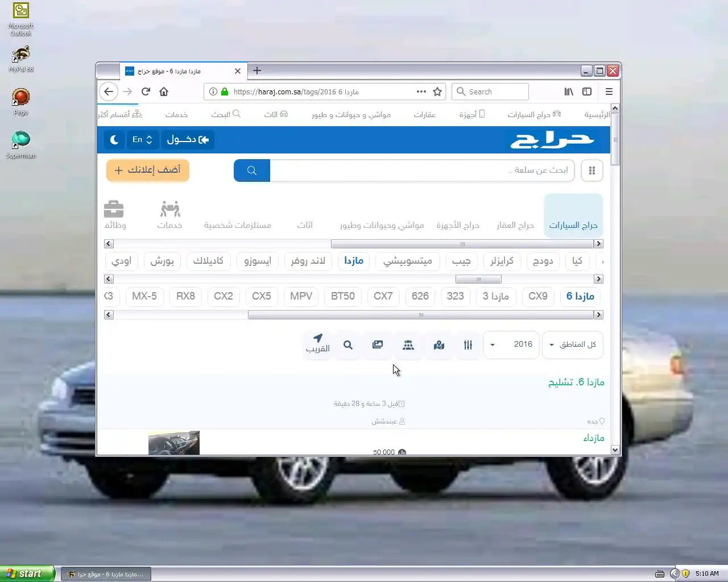728x582 pixels.
Task: Select the مازدا 3 model chip
Action: 496,296
